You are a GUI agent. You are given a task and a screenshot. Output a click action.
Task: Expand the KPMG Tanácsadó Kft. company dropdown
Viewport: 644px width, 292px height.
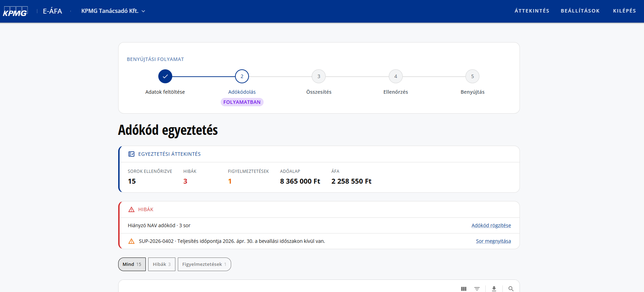coord(113,11)
